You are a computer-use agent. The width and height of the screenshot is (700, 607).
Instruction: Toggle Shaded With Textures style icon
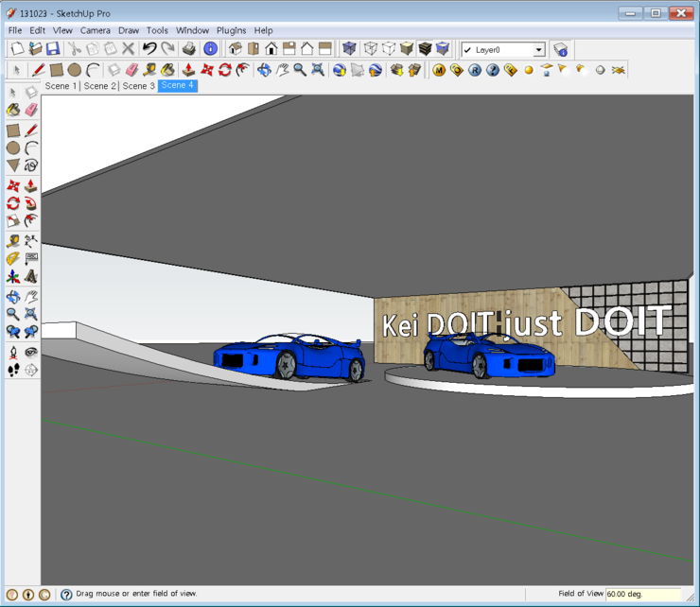pos(425,48)
